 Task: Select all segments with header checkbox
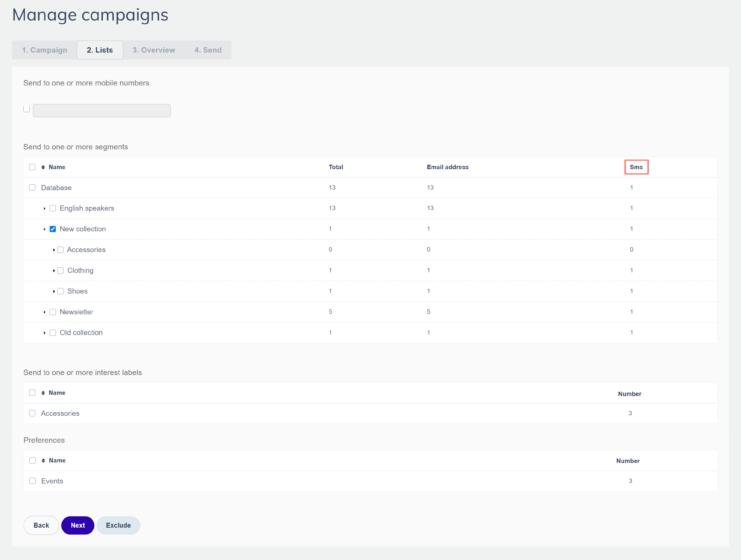point(32,167)
